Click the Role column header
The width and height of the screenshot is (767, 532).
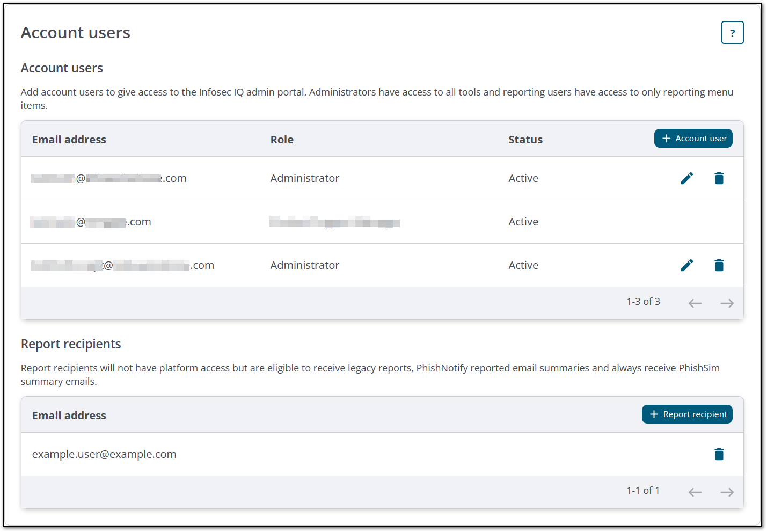coord(282,139)
